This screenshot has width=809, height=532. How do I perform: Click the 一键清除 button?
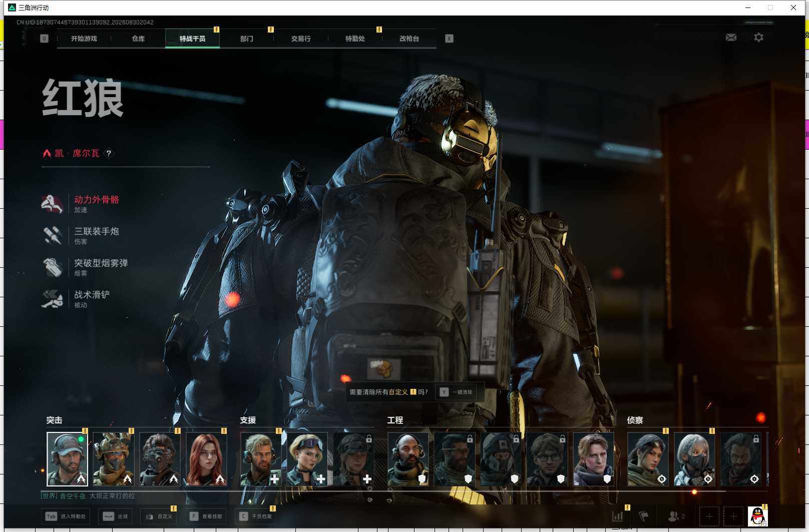point(456,392)
